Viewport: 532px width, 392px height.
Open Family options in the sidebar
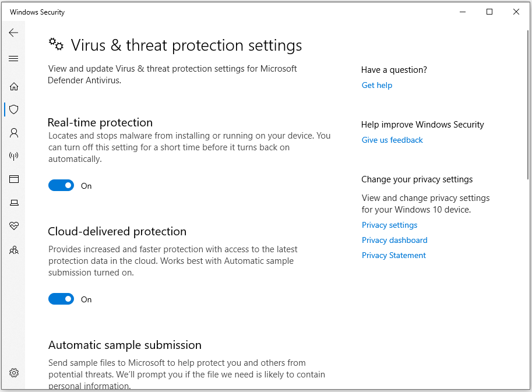click(13, 249)
